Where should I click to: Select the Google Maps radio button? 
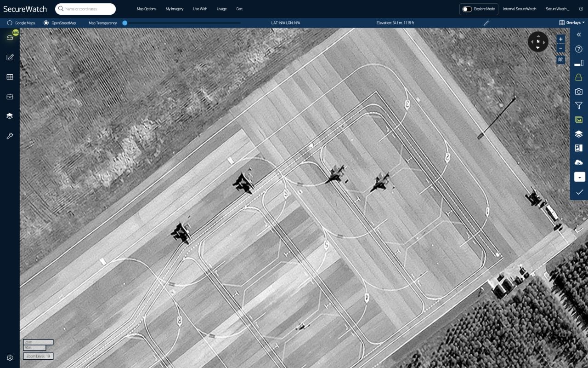click(x=10, y=23)
